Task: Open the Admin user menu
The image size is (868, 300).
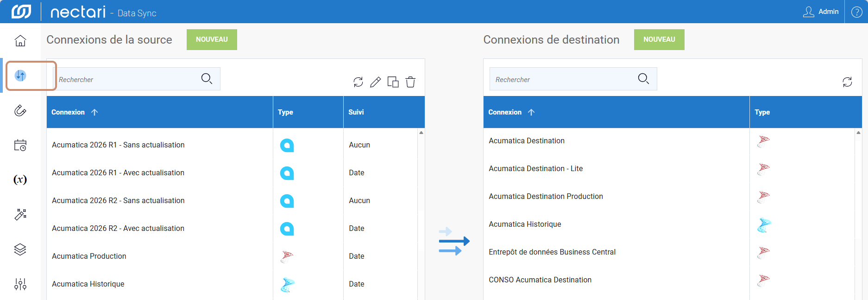Action: [x=821, y=12]
